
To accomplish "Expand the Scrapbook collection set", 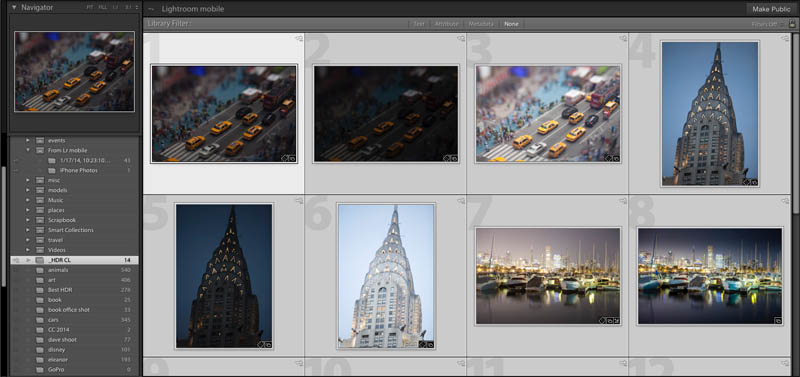I will click(28, 220).
